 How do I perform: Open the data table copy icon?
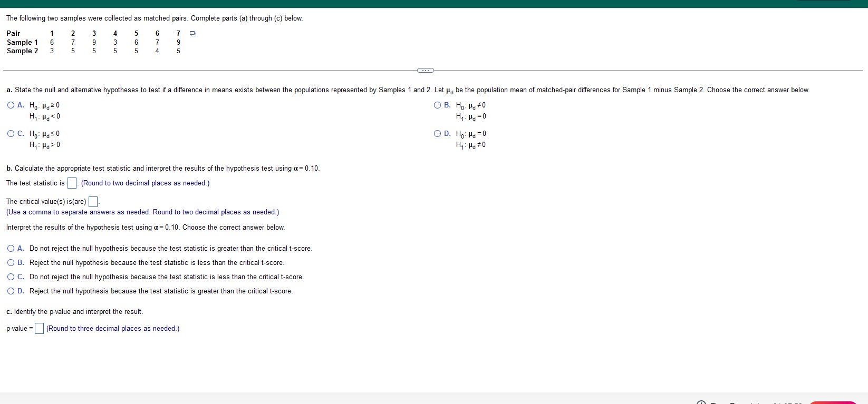[x=193, y=34]
